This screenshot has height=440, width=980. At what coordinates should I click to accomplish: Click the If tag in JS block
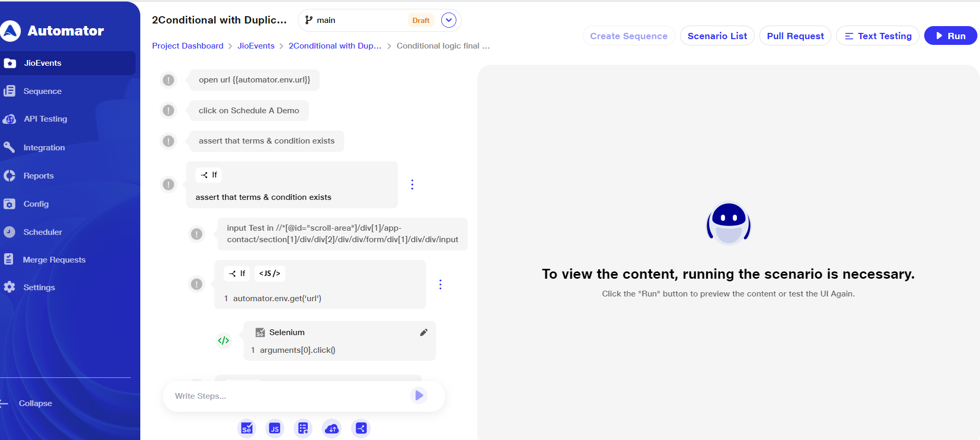click(237, 273)
